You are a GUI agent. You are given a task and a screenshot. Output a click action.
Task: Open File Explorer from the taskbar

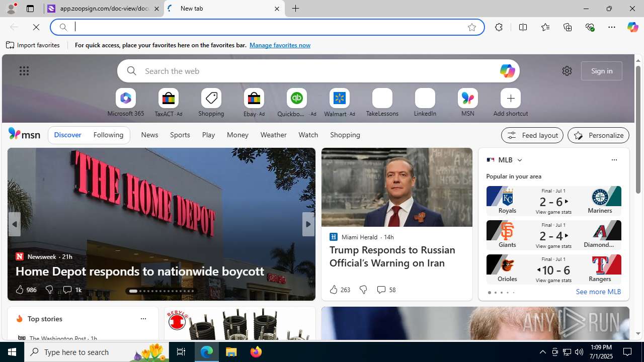point(231,352)
